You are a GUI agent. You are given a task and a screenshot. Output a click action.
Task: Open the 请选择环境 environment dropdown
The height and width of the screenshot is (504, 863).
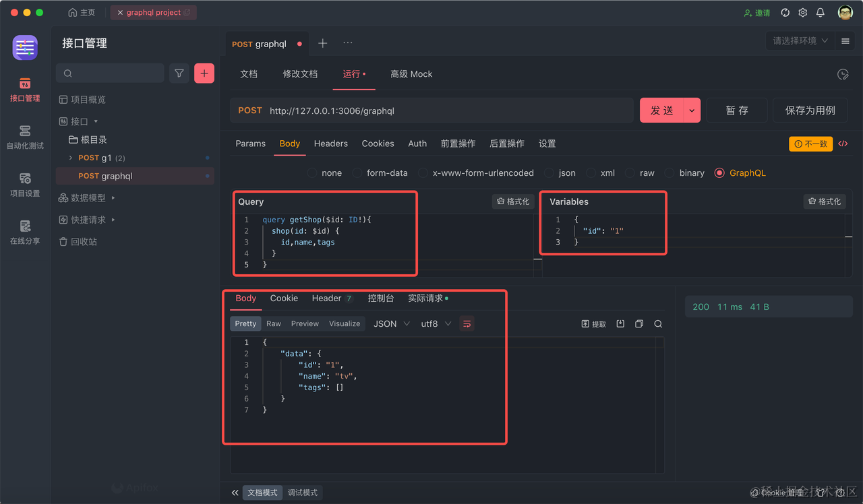click(x=800, y=40)
